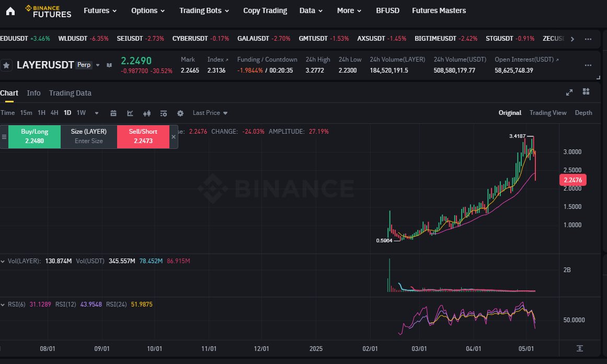Select STGUSDT in the ticker bar
This screenshot has width=607, height=364.
[510, 39]
